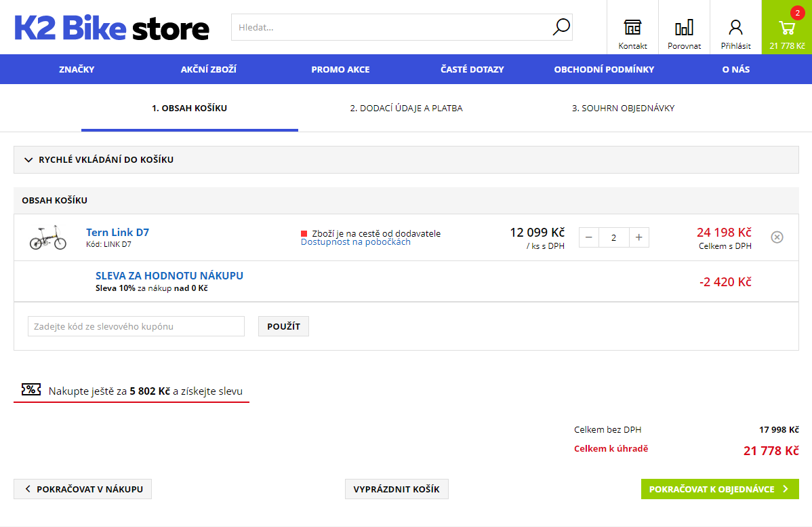Open Dostupnost na pobočkách link
812x527 pixels.
tap(356, 242)
